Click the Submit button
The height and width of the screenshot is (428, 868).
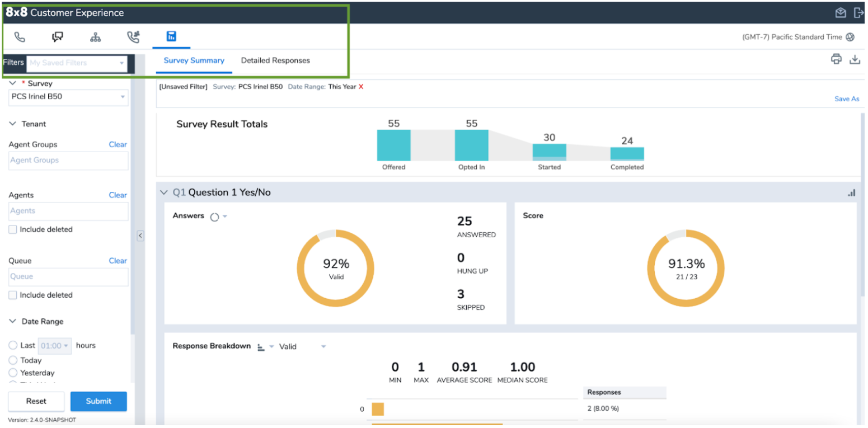point(98,401)
